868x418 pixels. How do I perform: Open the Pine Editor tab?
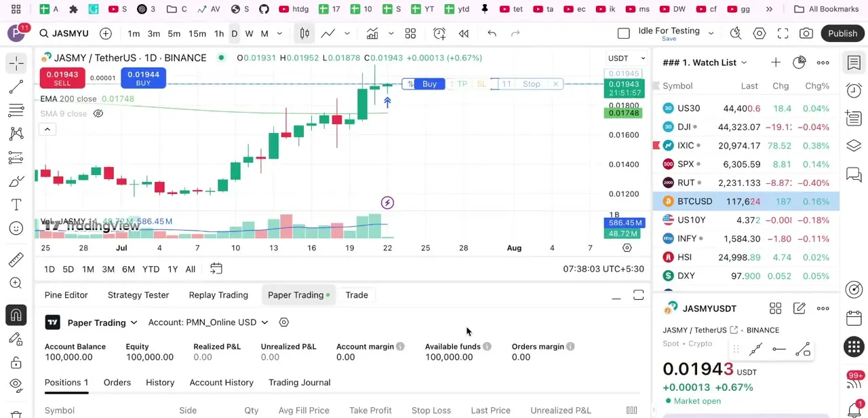coord(66,295)
